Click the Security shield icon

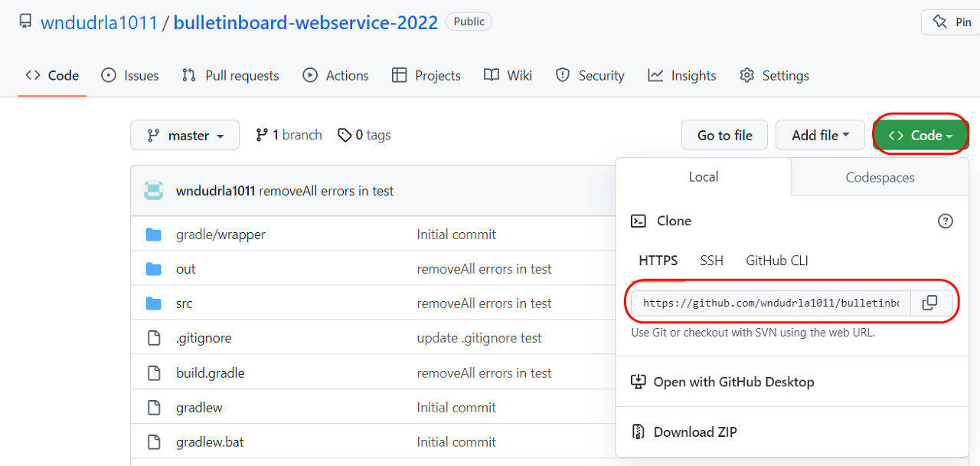point(563,75)
